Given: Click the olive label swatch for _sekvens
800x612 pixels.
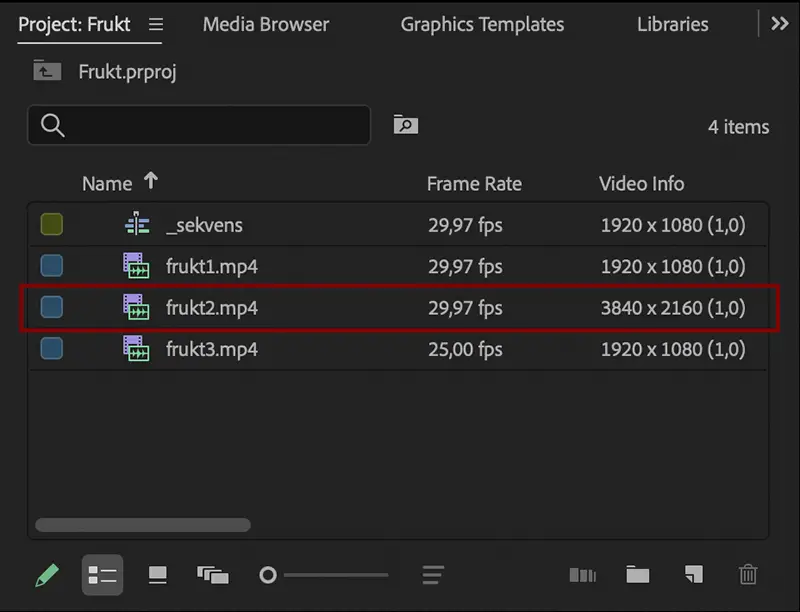Looking at the screenshot, I should [x=52, y=224].
